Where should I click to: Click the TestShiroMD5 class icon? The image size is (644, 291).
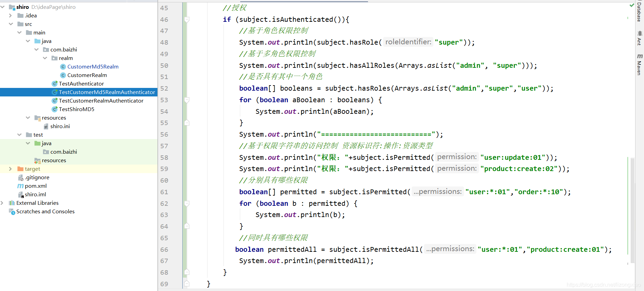pyautogui.click(x=55, y=109)
